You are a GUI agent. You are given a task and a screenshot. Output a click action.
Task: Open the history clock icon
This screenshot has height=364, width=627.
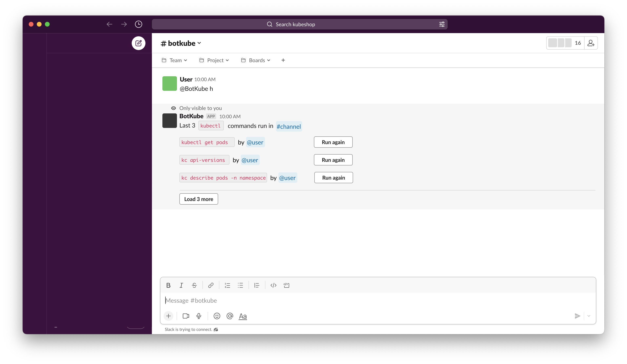click(x=139, y=24)
